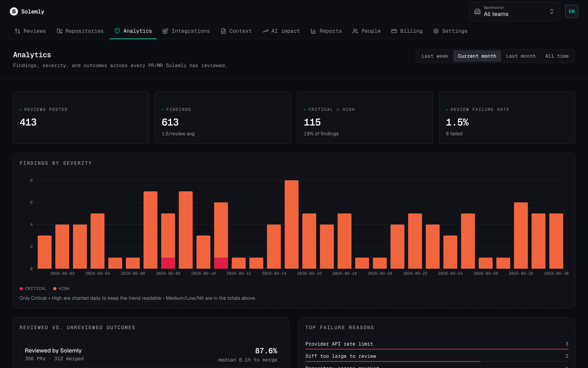This screenshot has height=368, width=588.
Task: Open the Billing tab
Action: [x=407, y=31]
